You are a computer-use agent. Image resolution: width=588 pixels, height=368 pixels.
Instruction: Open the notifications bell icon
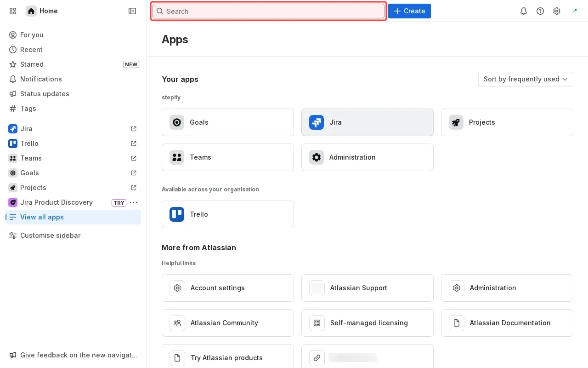(x=524, y=11)
